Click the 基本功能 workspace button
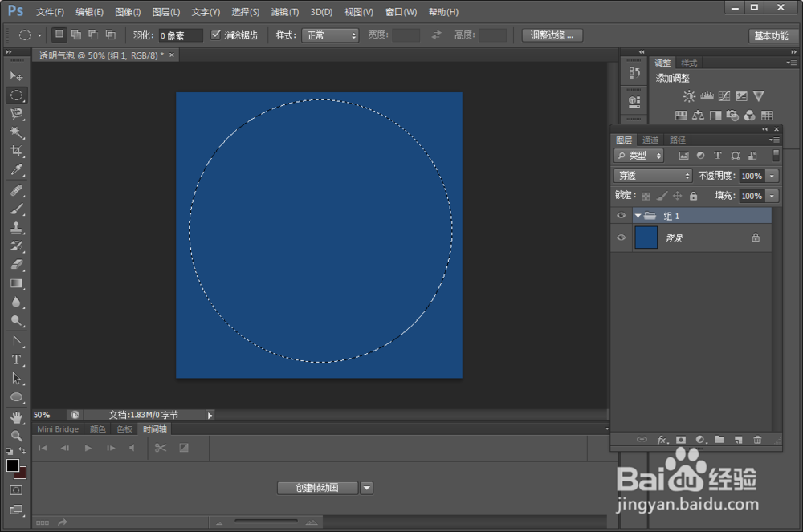803x532 pixels. pyautogui.click(x=771, y=36)
